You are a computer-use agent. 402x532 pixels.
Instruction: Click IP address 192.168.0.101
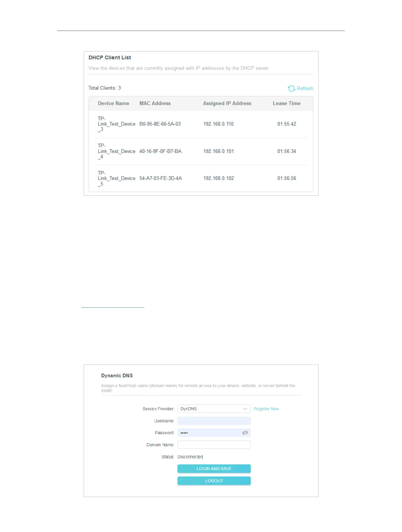click(x=218, y=151)
